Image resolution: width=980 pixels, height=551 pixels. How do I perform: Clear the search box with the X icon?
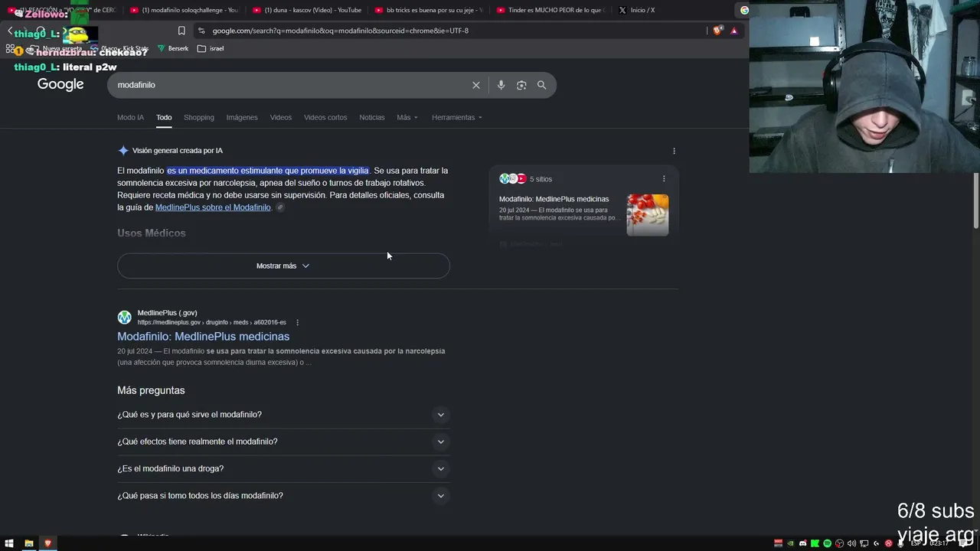pyautogui.click(x=476, y=85)
